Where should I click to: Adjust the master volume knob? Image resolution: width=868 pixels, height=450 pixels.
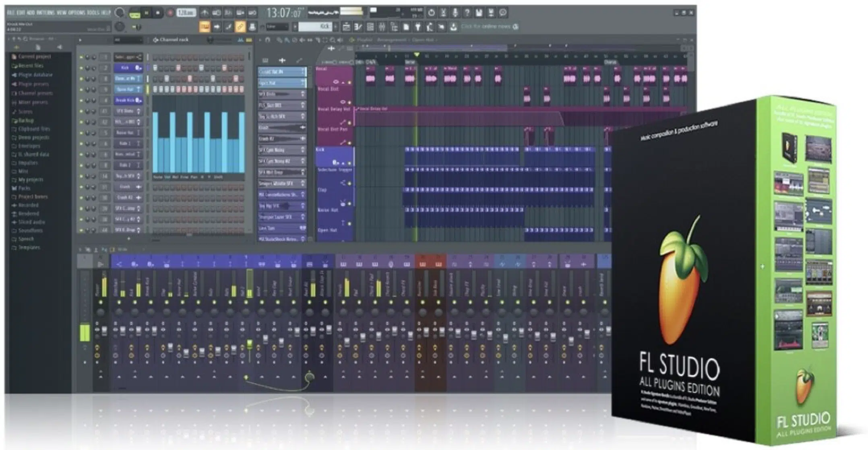point(120,13)
